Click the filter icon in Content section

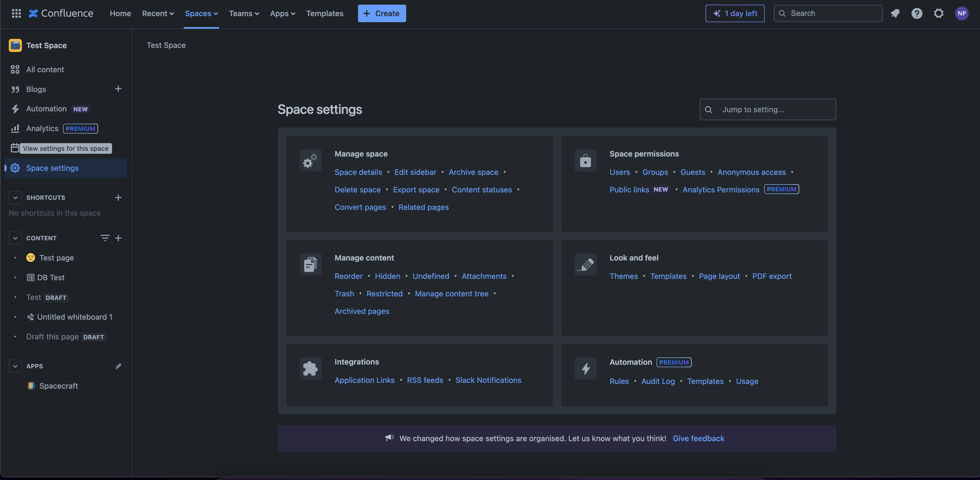click(x=105, y=238)
